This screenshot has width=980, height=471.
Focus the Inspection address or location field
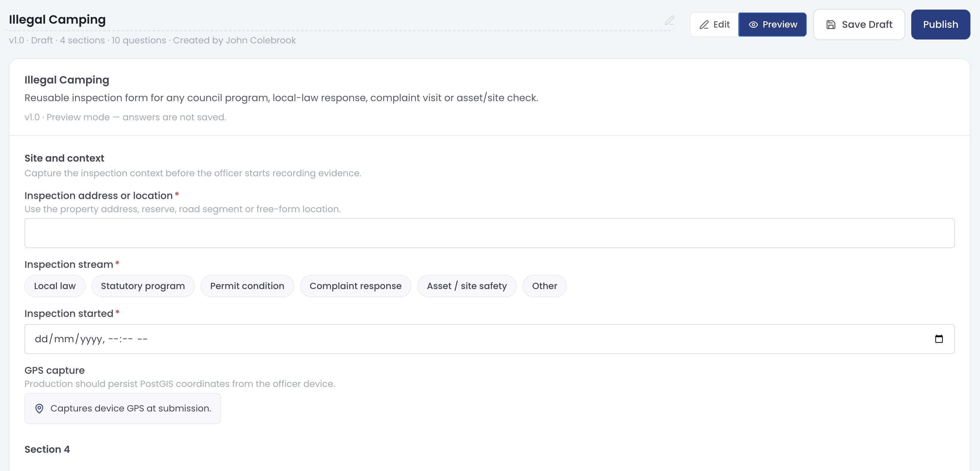(x=489, y=233)
